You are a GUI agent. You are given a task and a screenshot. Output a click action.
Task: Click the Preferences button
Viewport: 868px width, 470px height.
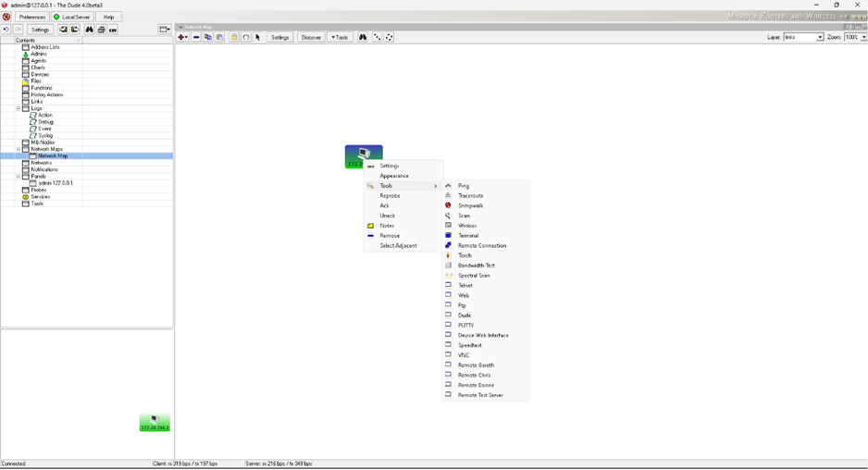[32, 18]
